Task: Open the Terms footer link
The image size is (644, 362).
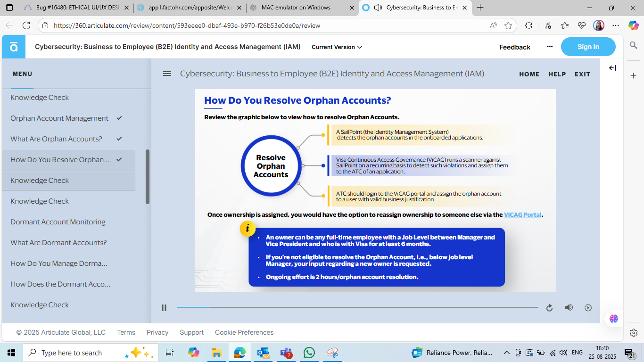Action: point(126,332)
